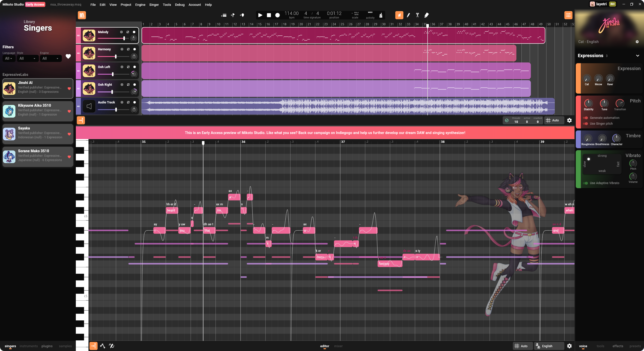Click the Record button
644x351 pixels.
(x=277, y=15)
